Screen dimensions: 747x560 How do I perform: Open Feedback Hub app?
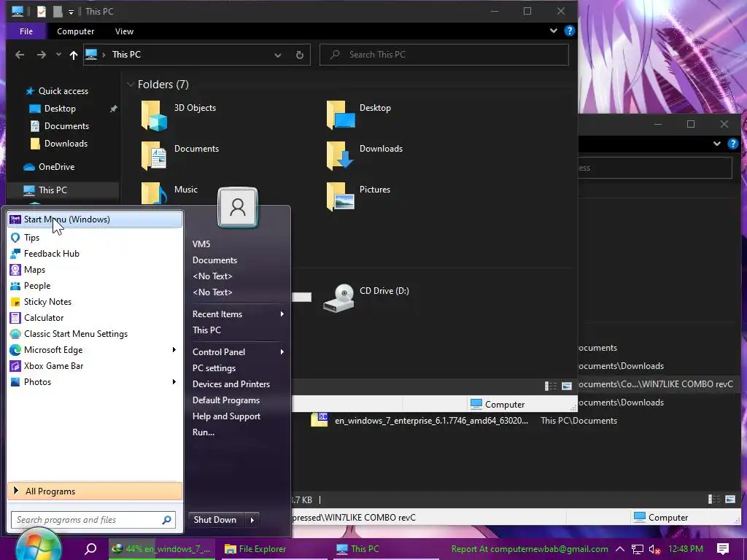(95, 253)
